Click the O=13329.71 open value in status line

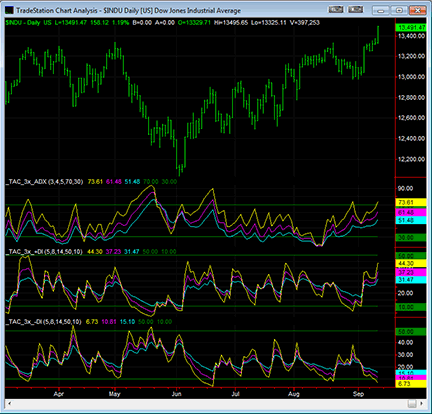tap(194, 23)
